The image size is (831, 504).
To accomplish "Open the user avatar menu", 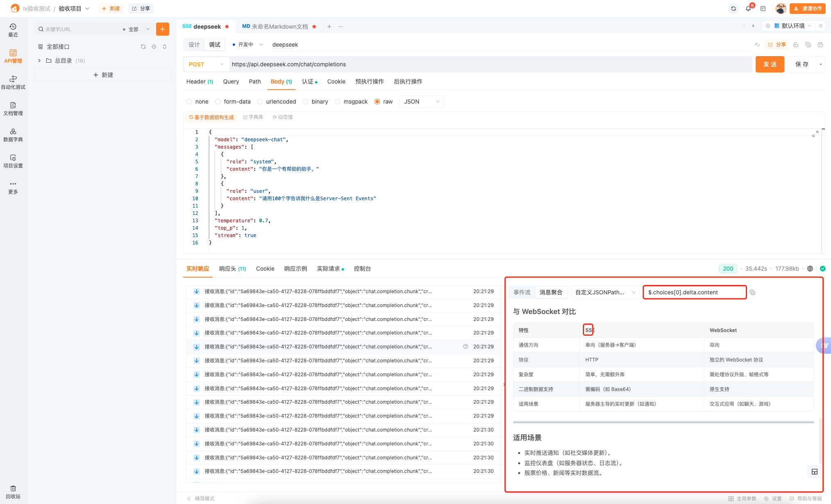I will pos(781,8).
